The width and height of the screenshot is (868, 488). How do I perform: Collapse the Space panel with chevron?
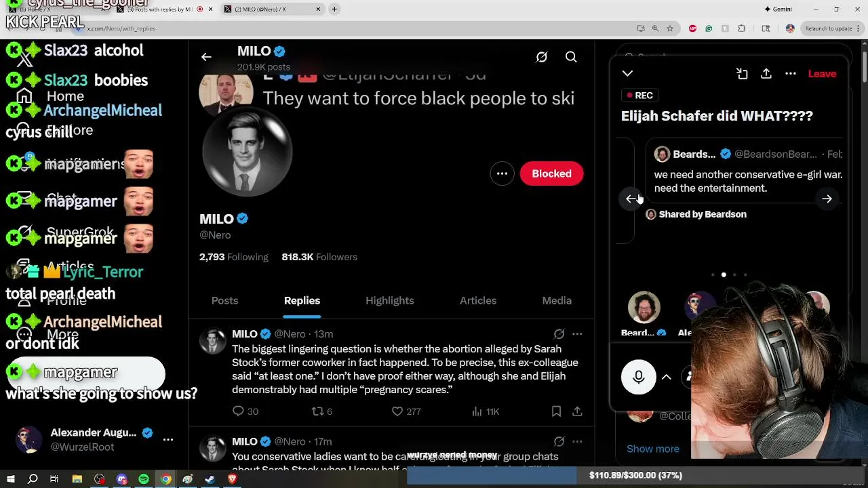tap(627, 73)
